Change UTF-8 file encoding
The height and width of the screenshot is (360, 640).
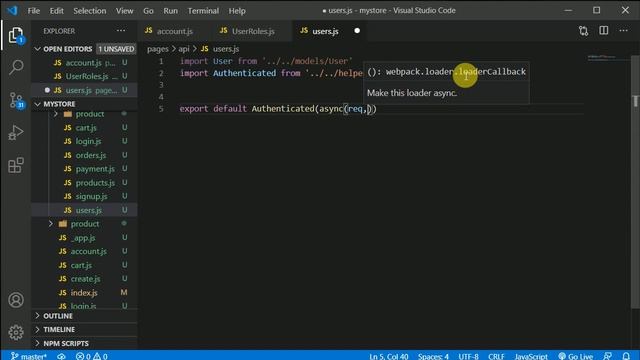[x=468, y=356]
